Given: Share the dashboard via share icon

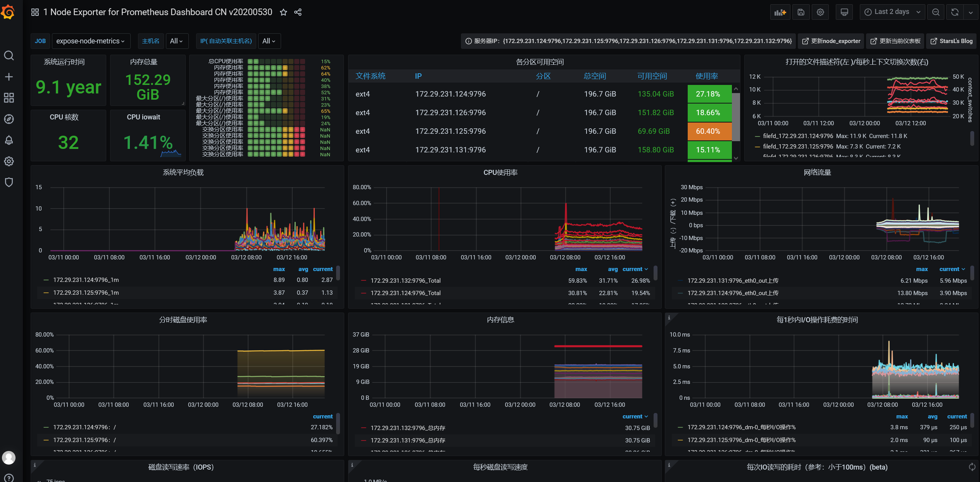Looking at the screenshot, I should pyautogui.click(x=298, y=12).
